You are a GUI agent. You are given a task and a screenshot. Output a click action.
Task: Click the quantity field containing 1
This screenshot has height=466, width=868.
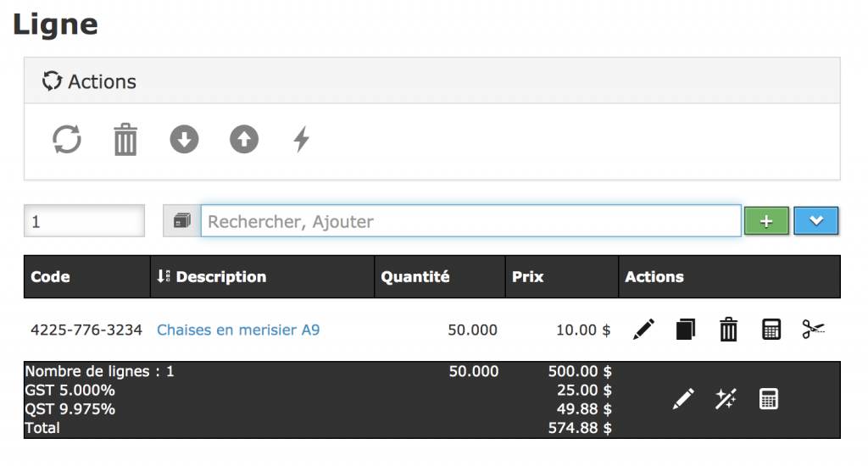[x=84, y=222]
